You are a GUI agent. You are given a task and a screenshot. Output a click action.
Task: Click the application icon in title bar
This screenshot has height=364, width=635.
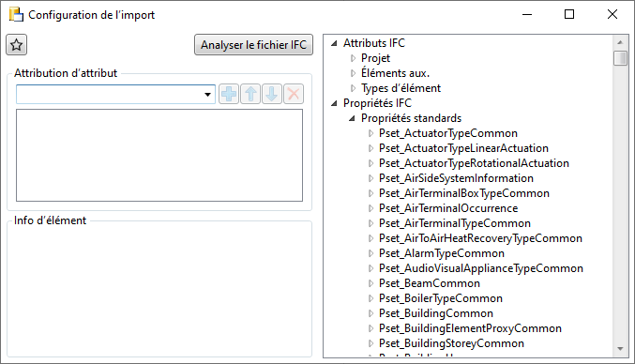coord(16,15)
